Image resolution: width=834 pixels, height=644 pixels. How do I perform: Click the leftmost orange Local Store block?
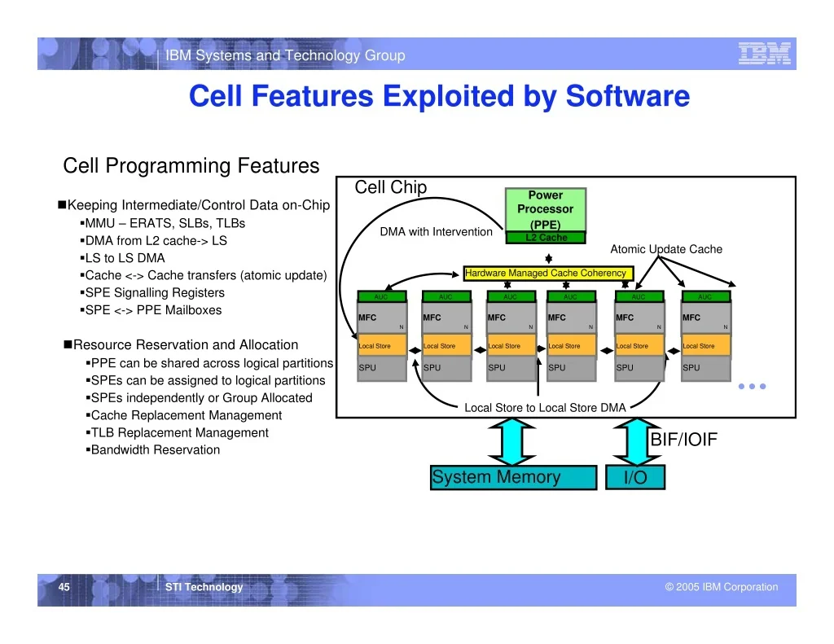pos(382,346)
